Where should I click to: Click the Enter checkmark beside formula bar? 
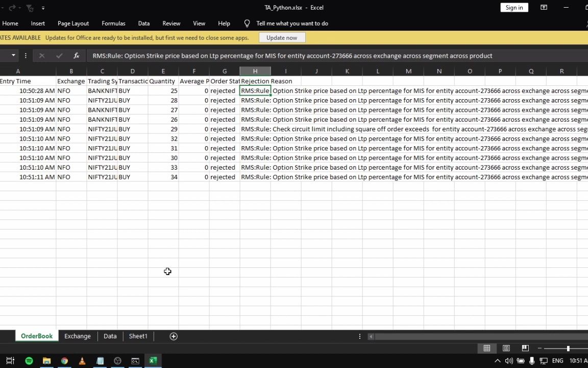(59, 55)
